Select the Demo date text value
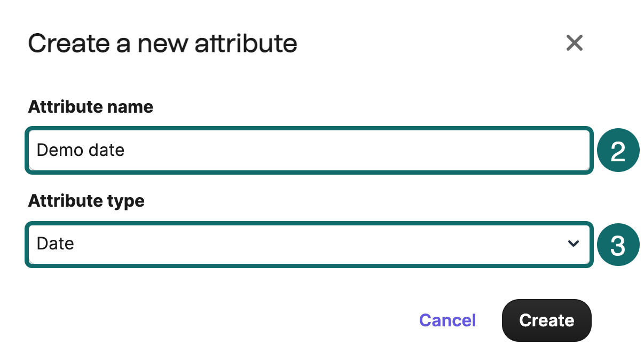644x360 pixels. coord(80,150)
